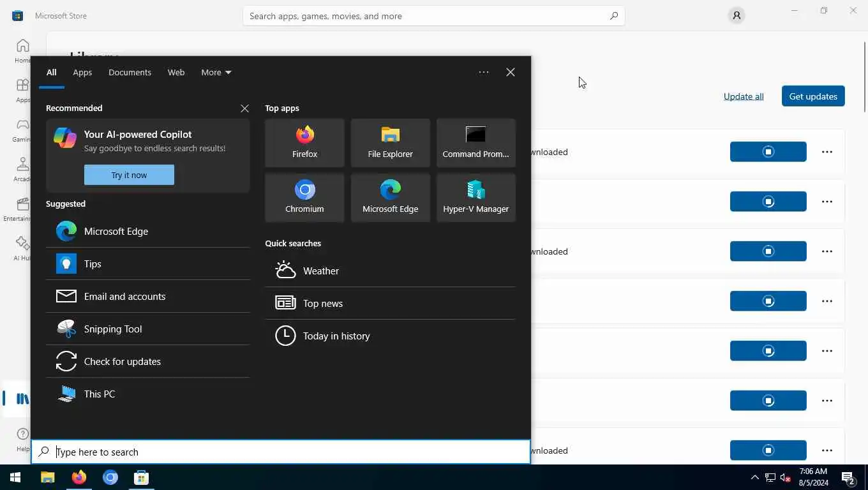
Task: Click Try it now Copilot button
Action: click(129, 175)
